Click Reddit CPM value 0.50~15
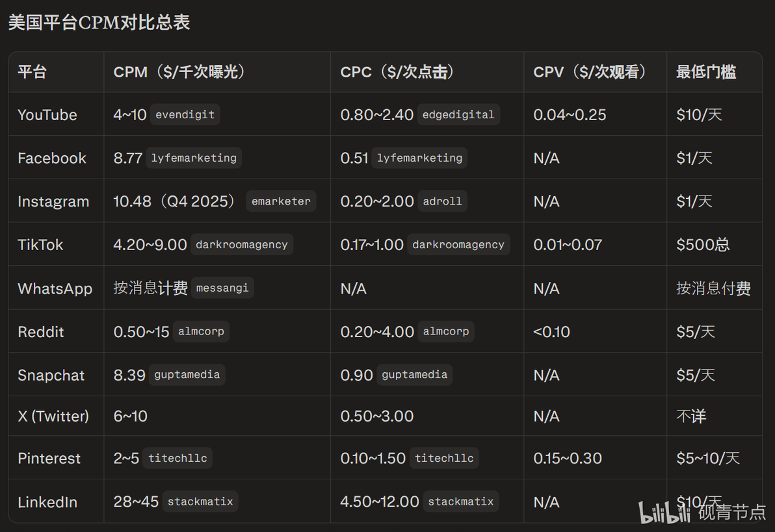The width and height of the screenshot is (775, 532). (x=141, y=332)
